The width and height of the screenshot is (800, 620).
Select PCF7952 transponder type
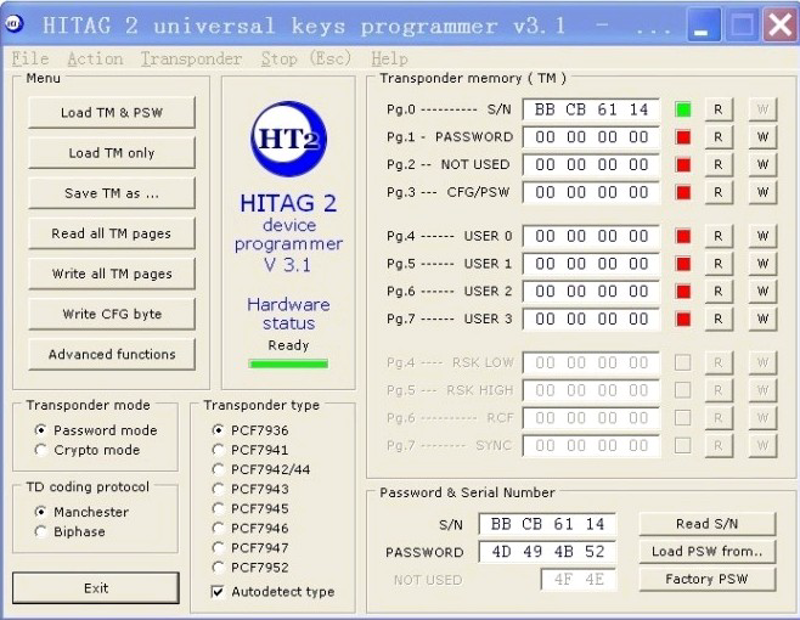point(218,567)
